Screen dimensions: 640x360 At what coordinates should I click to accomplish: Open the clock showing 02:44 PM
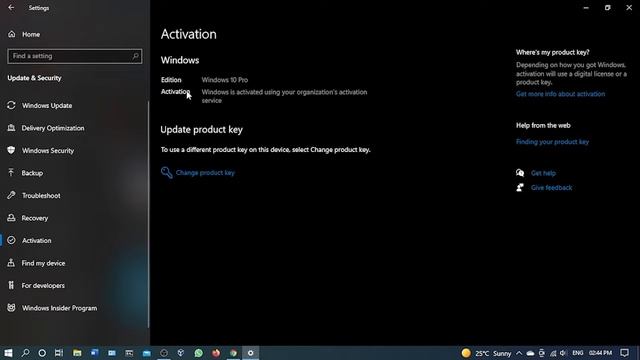600,353
